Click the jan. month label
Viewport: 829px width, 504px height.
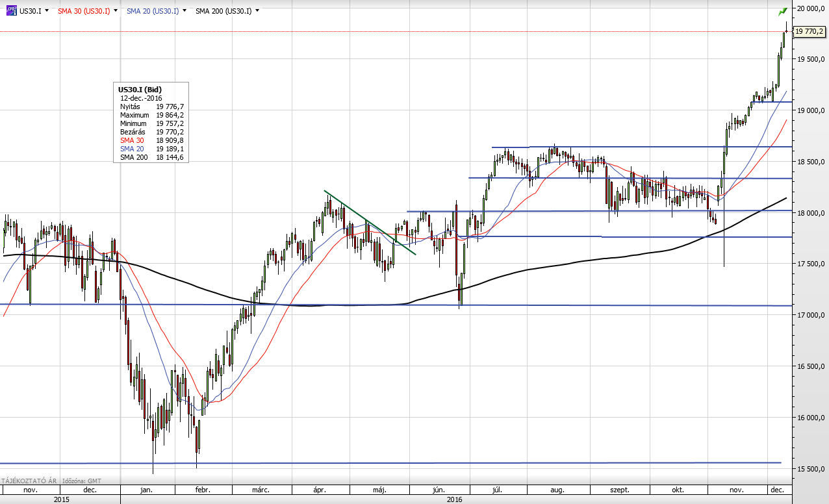coord(147,490)
